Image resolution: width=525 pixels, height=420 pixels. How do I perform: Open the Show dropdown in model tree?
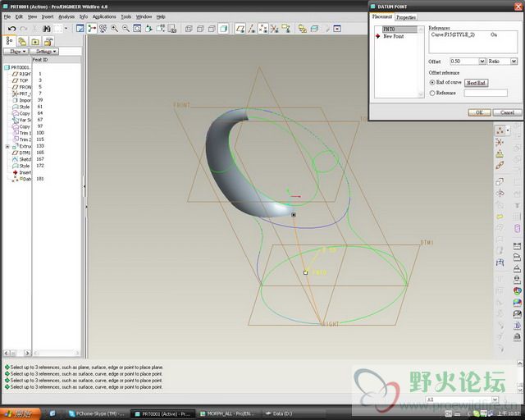[16, 52]
